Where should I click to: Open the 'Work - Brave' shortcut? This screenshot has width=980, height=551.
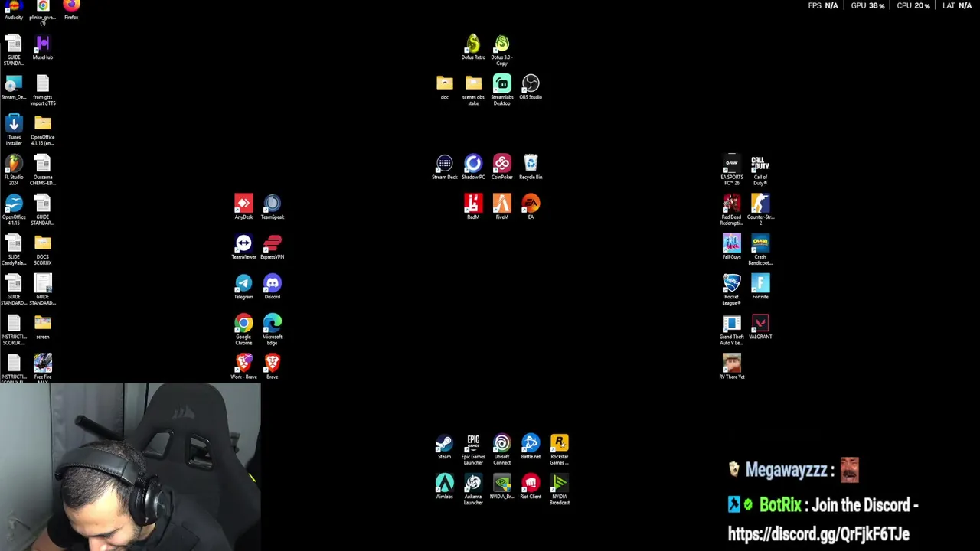243,366
